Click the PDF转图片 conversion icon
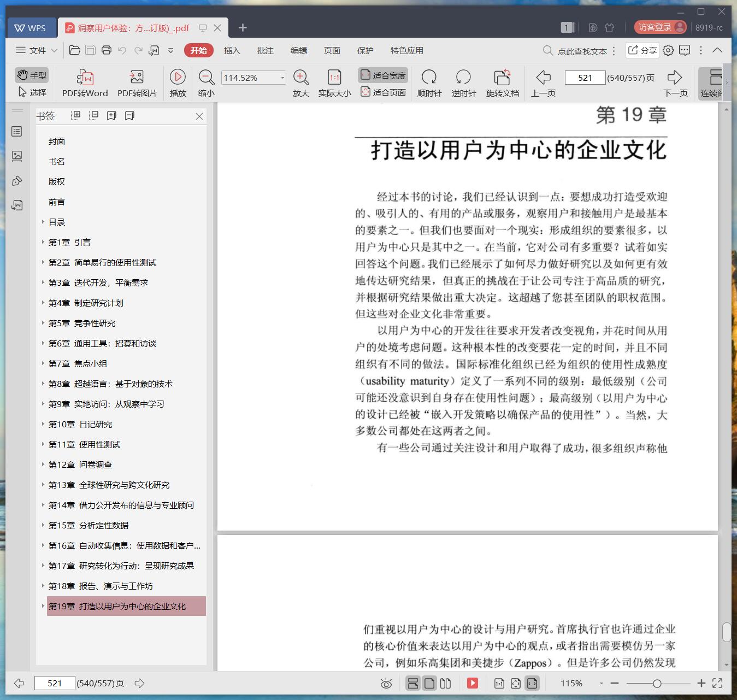Image resolution: width=737 pixels, height=700 pixels. (x=137, y=77)
